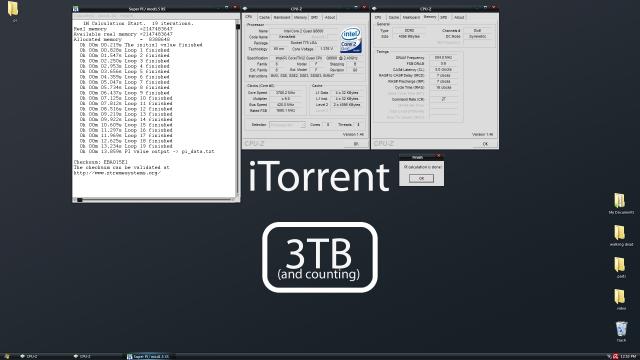Click OK in CPU-Z window showing memory timings
Screen dimensions: 640x360
(485, 144)
